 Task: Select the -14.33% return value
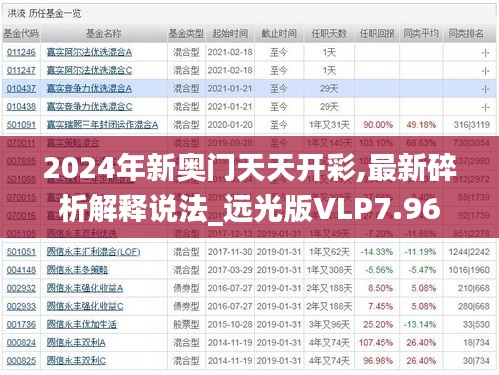point(377,252)
